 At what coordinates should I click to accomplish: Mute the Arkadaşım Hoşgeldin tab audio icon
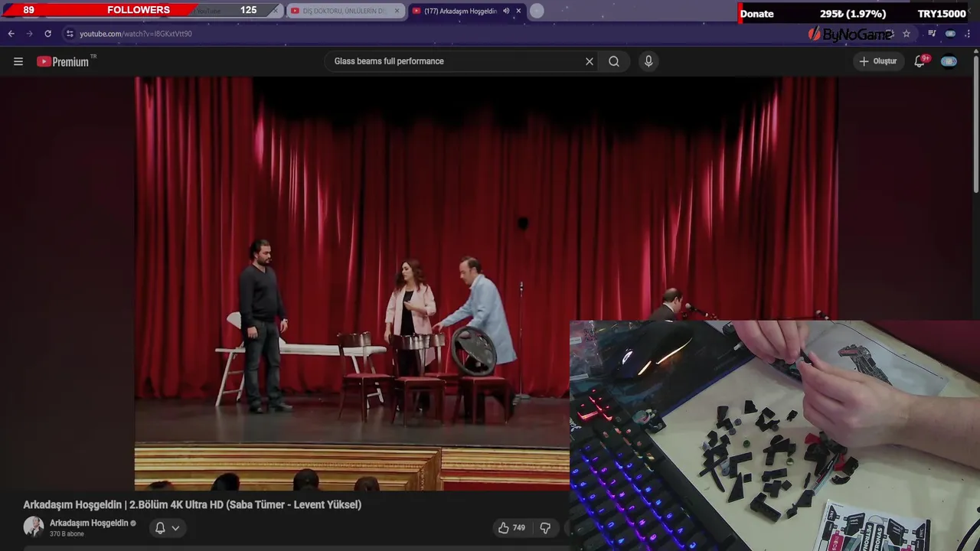coord(506,11)
